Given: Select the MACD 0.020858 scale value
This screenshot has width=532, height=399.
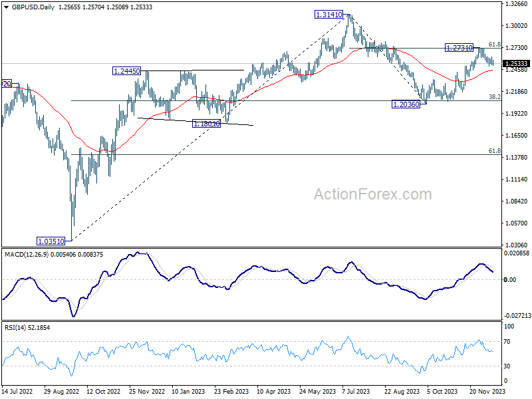Looking at the screenshot, I should tap(517, 253).
